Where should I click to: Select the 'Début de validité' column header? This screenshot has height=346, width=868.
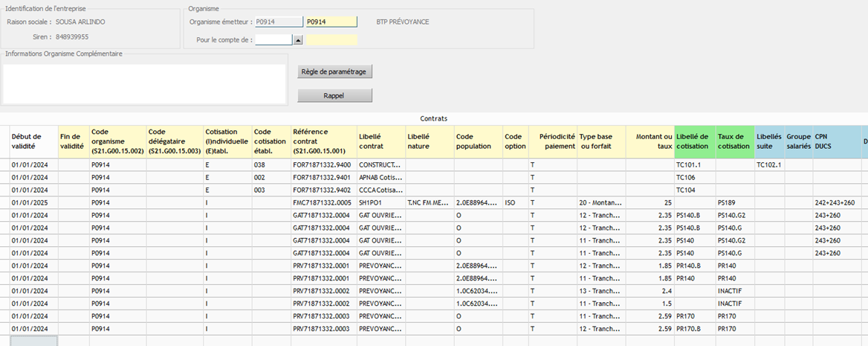tap(33, 141)
